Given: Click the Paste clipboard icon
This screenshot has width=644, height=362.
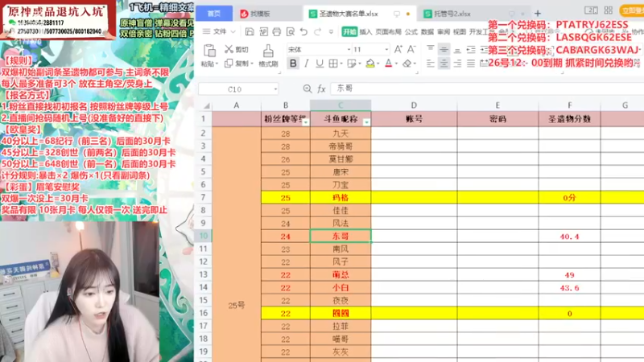Looking at the screenshot, I should pos(209,51).
